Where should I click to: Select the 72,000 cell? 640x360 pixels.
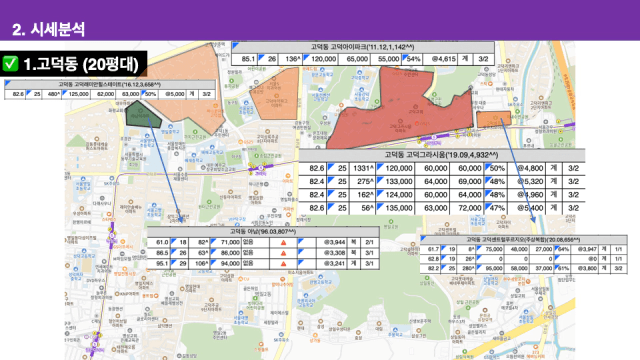466,208
